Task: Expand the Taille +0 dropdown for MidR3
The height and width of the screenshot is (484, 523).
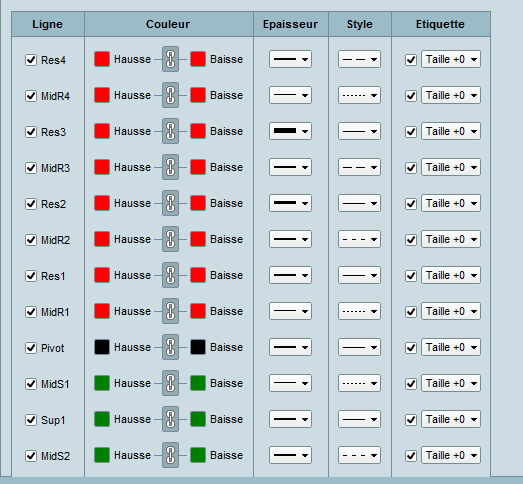Action: [x=451, y=167]
